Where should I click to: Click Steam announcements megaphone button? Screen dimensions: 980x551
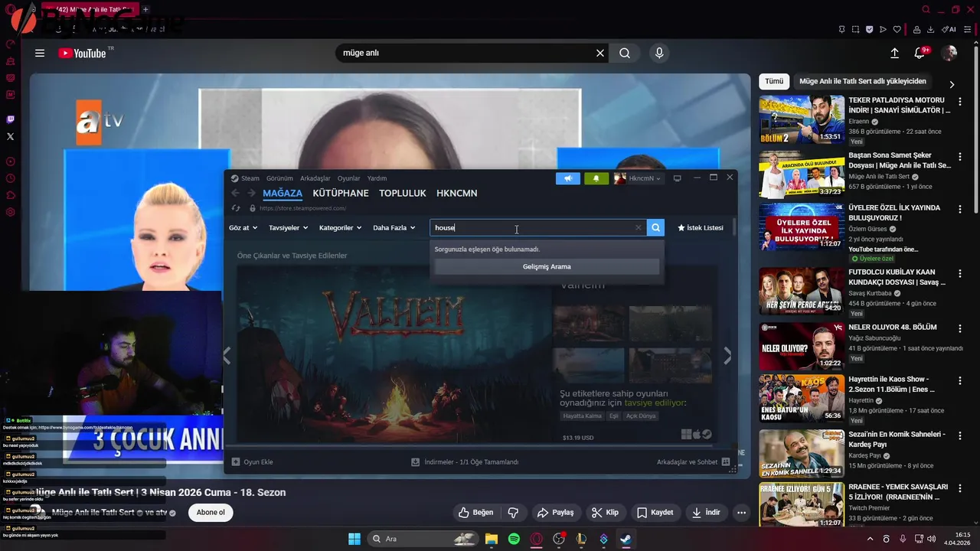(x=568, y=178)
